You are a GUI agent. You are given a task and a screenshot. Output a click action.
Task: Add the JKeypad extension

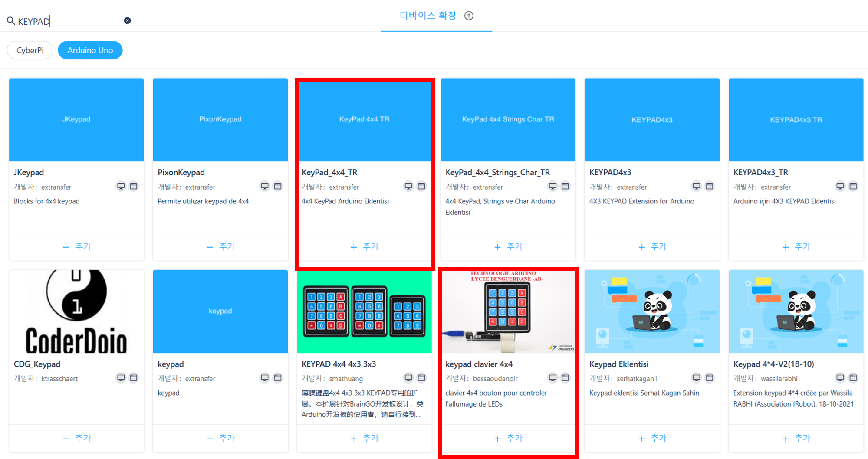[76, 247]
